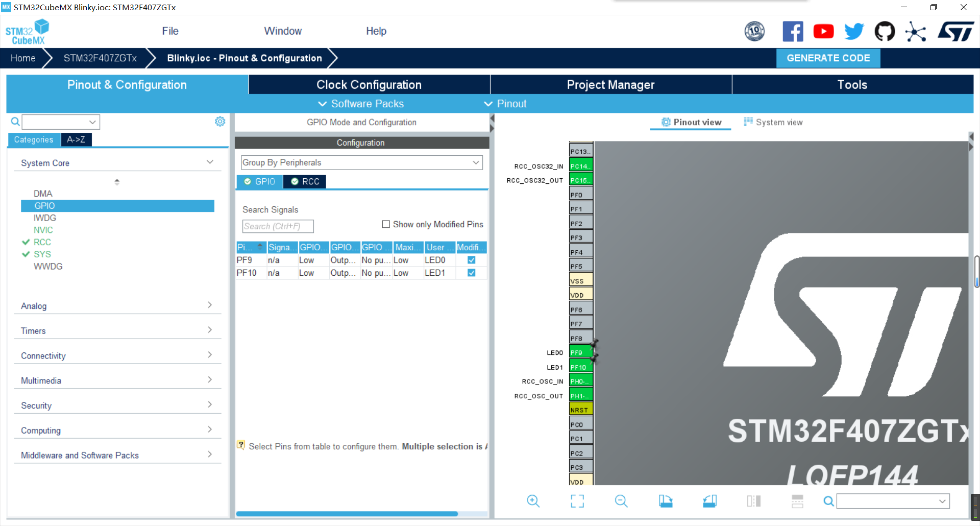
Task: Click the horizontal split view icon
Action: pyautogui.click(x=797, y=501)
